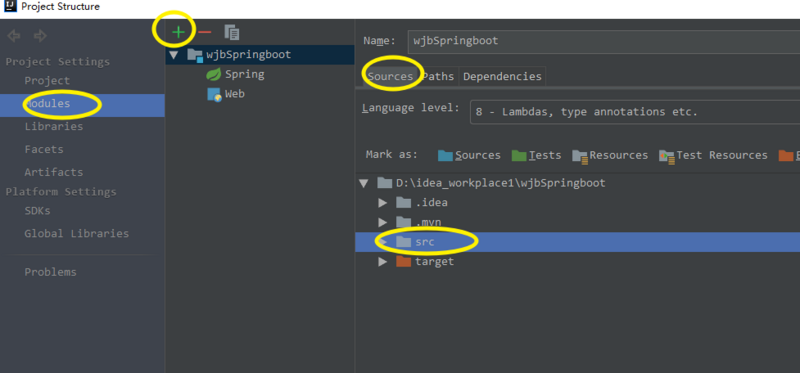Open the Language level dropdown
The height and width of the screenshot is (373, 800).
pyautogui.click(x=635, y=112)
